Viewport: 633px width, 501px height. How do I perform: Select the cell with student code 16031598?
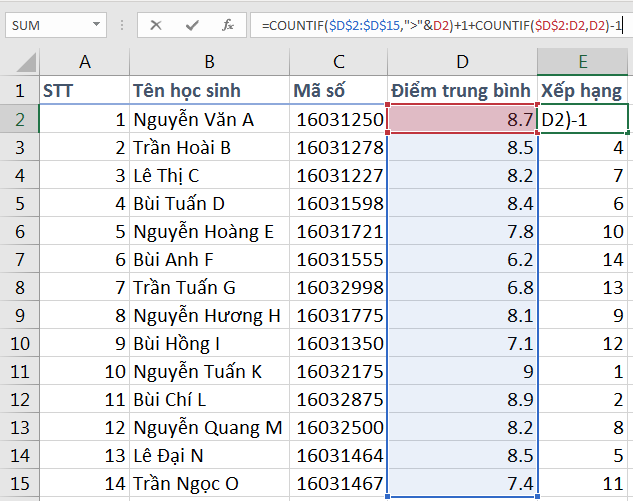click(x=339, y=204)
